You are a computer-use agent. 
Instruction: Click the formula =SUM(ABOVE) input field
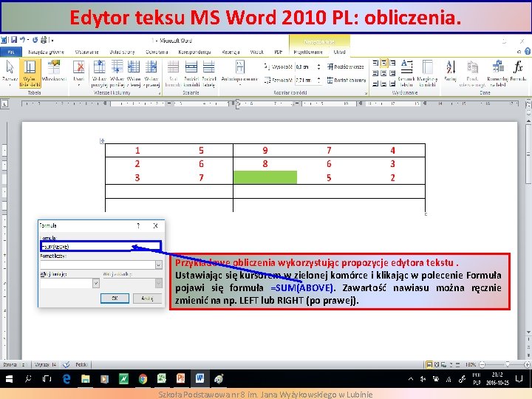(x=100, y=246)
